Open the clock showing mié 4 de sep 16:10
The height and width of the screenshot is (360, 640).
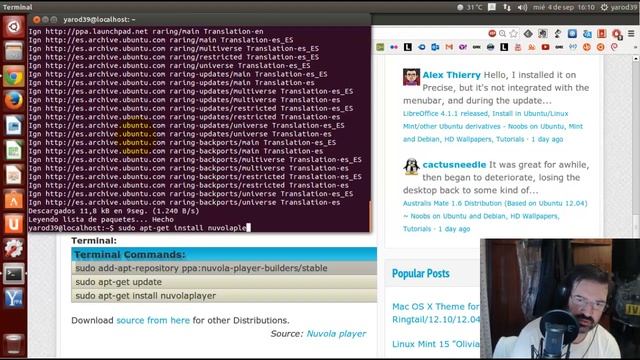[564, 7]
